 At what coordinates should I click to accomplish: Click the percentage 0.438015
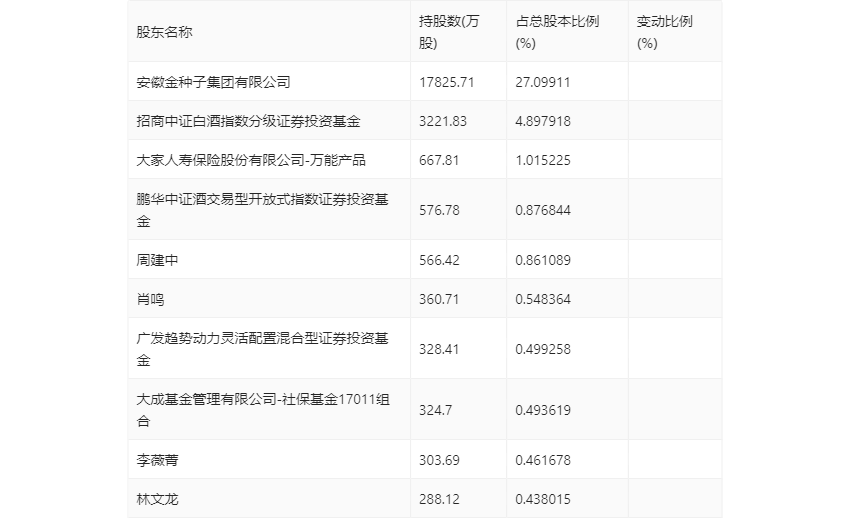click(543, 499)
